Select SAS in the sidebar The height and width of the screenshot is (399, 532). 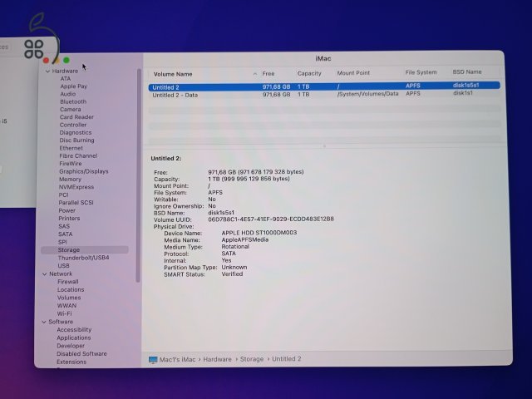(64, 226)
